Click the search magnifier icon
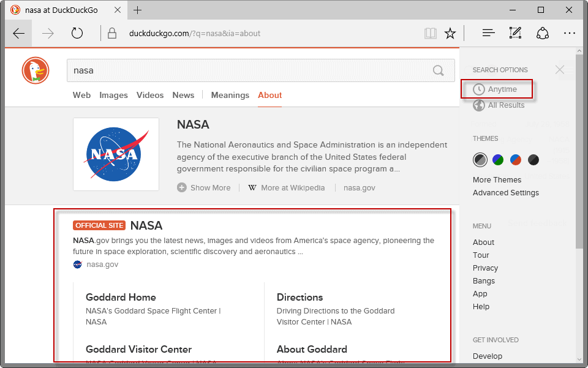The height and width of the screenshot is (368, 588). click(438, 70)
